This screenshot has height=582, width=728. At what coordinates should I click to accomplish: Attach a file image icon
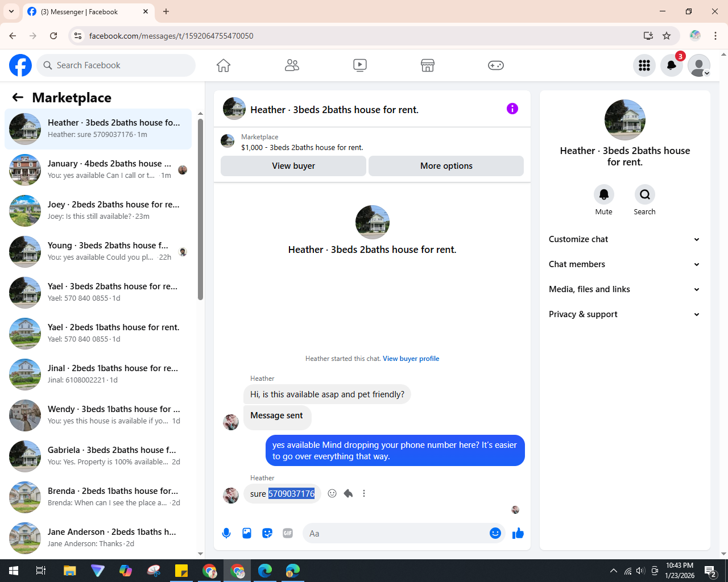pyautogui.click(x=247, y=533)
